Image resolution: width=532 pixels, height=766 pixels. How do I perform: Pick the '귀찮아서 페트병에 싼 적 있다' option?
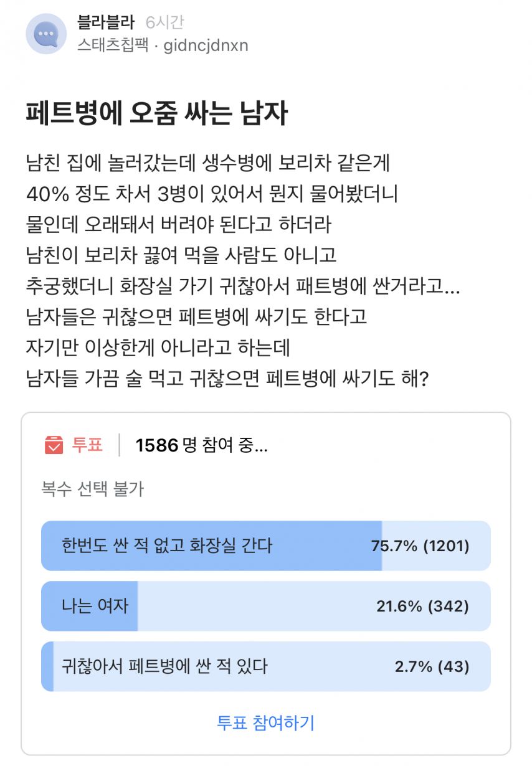[x=266, y=666]
